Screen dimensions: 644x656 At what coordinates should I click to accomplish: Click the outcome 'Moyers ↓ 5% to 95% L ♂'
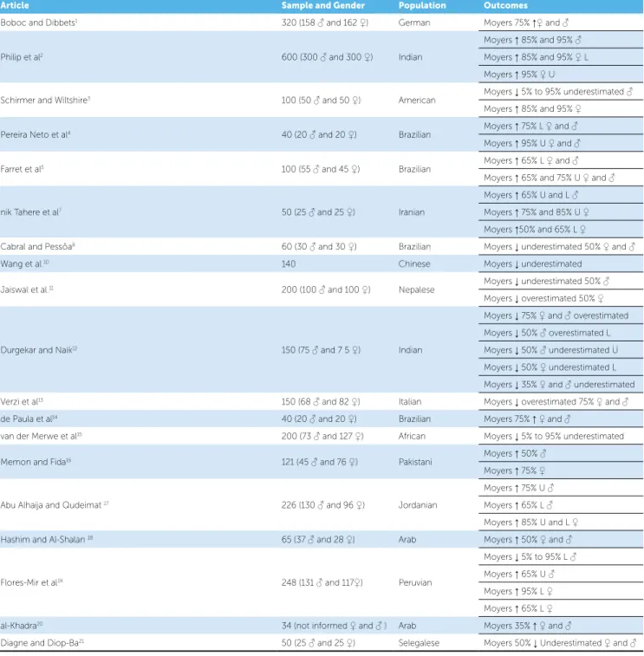[x=530, y=556]
